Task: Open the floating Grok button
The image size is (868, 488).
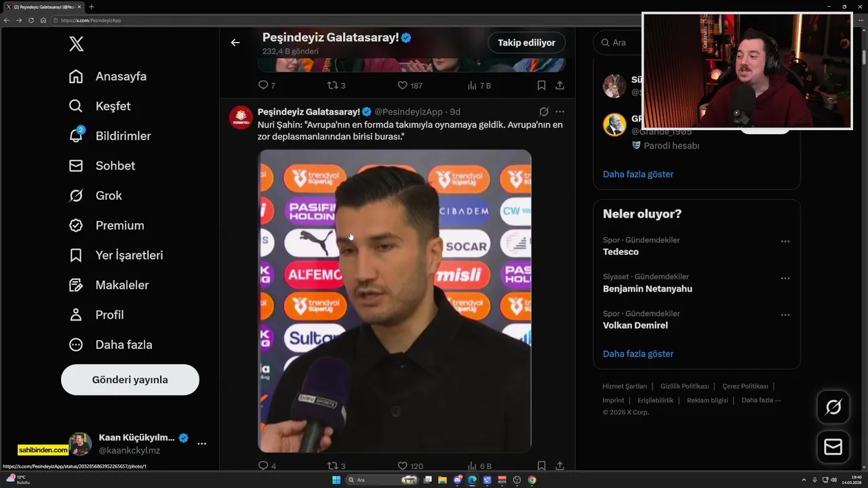Action: click(x=833, y=407)
